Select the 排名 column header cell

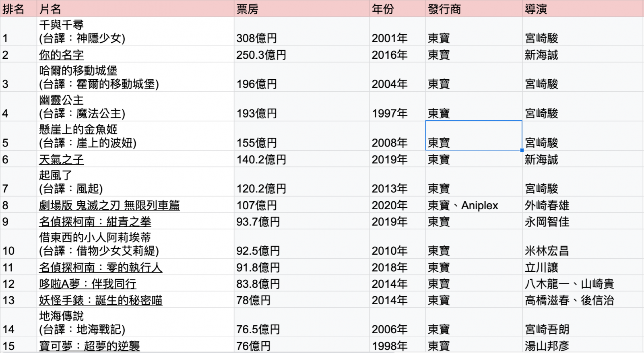[19, 9]
